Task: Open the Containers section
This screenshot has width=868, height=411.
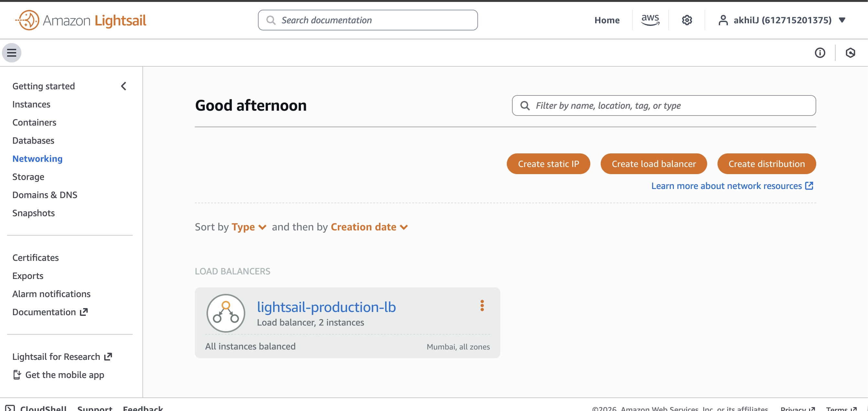Action: pyautogui.click(x=34, y=123)
